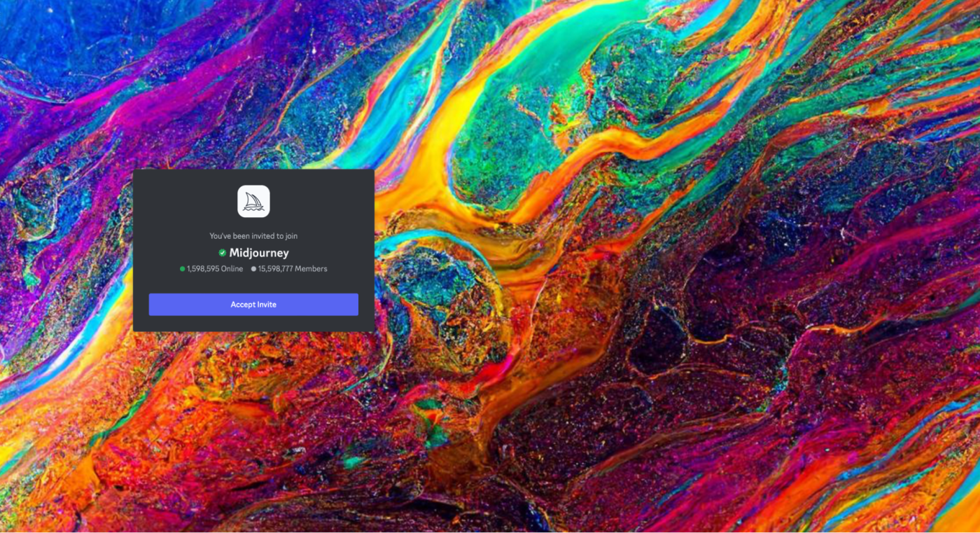The height and width of the screenshot is (533, 980).
Task: Click the white rounded square behind the sailboat
Action: (253, 202)
